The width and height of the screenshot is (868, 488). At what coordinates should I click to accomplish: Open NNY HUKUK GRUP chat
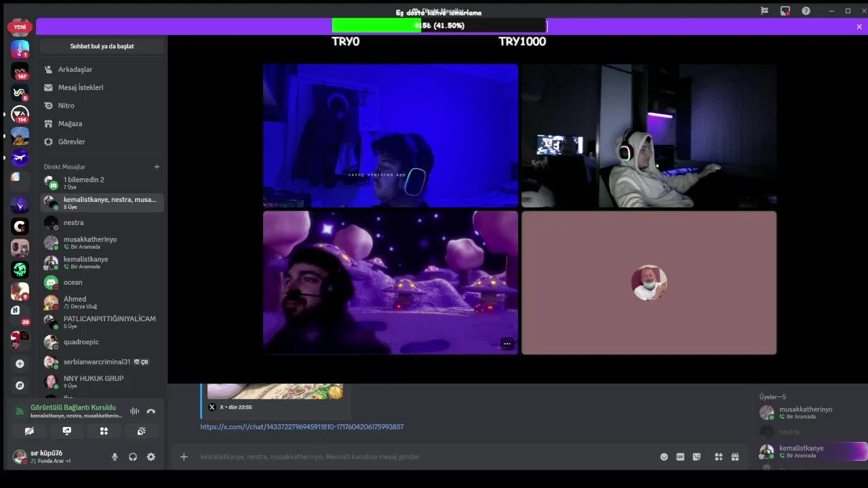[102, 382]
